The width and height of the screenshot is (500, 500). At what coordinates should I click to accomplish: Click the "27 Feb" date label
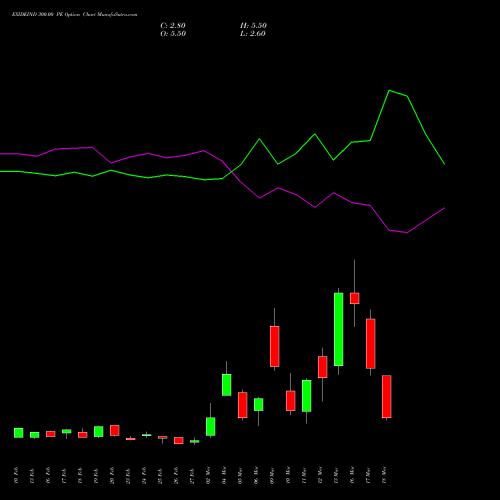192,475
